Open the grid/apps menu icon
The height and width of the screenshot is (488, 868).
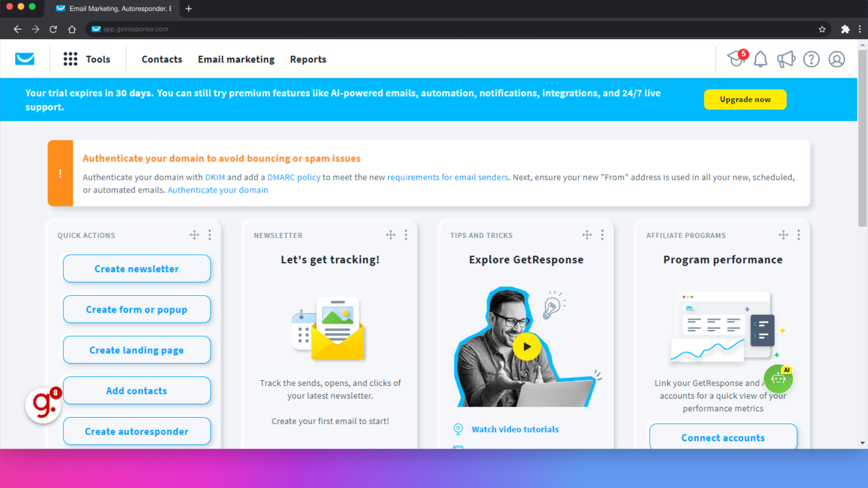70,58
